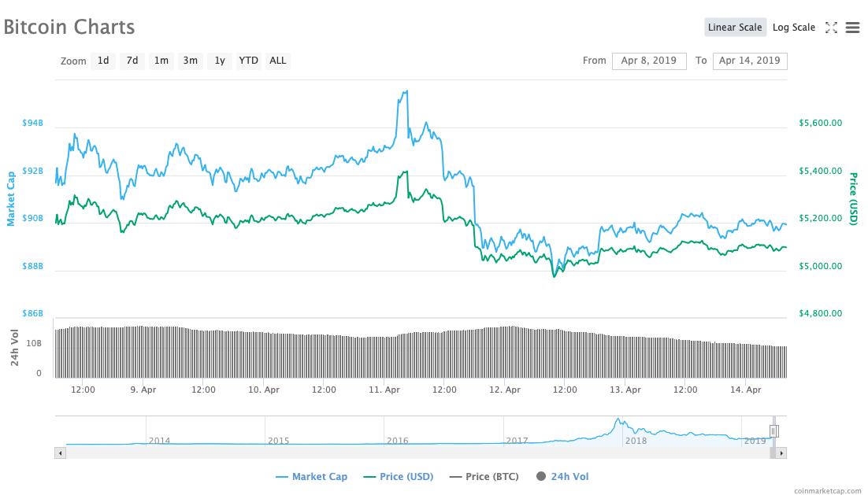Viewport: 868px width, 495px height.
Task: Toggle Market Cap series in legend
Action: pos(312,476)
